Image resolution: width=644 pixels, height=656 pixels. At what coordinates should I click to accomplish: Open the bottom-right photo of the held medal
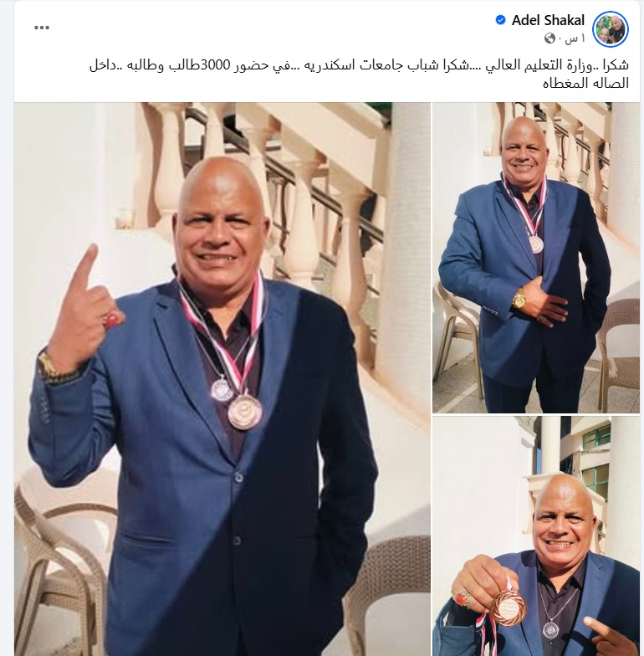coord(536,536)
